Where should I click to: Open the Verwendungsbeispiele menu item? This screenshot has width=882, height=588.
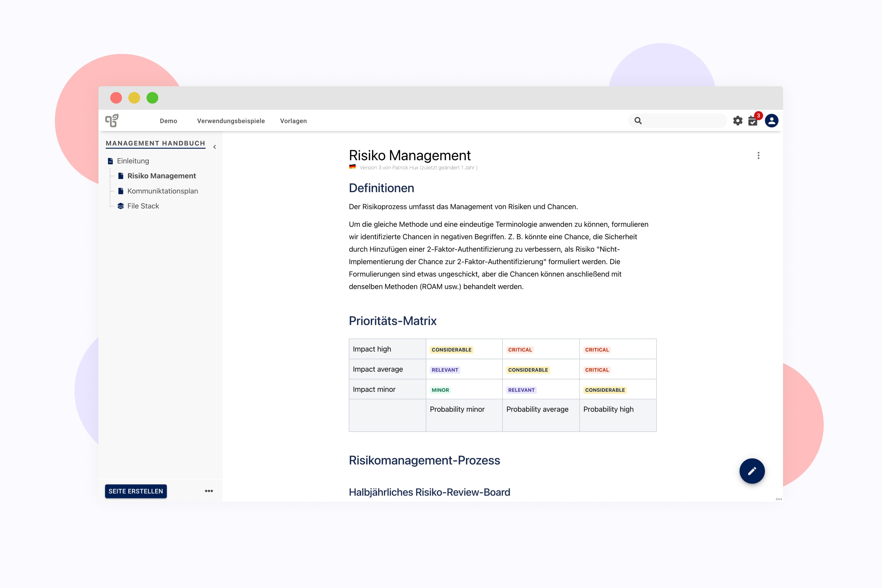231,121
